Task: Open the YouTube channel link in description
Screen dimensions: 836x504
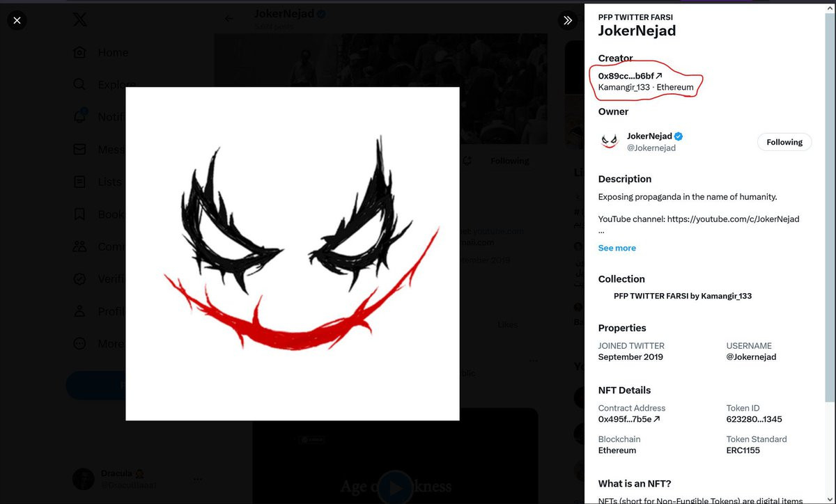Action: pyautogui.click(x=733, y=219)
